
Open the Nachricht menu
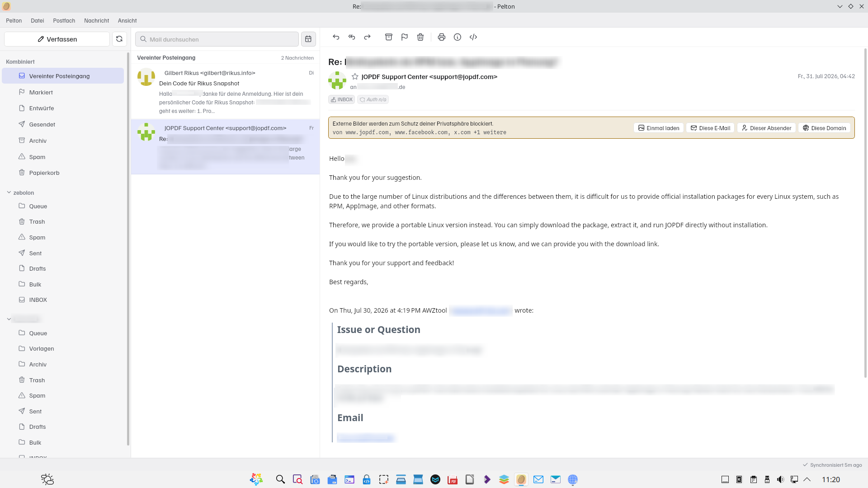pyautogui.click(x=97, y=21)
